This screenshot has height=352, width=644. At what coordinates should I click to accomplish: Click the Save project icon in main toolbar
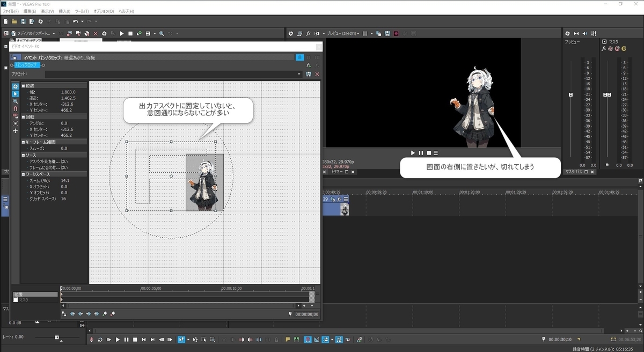tap(23, 21)
